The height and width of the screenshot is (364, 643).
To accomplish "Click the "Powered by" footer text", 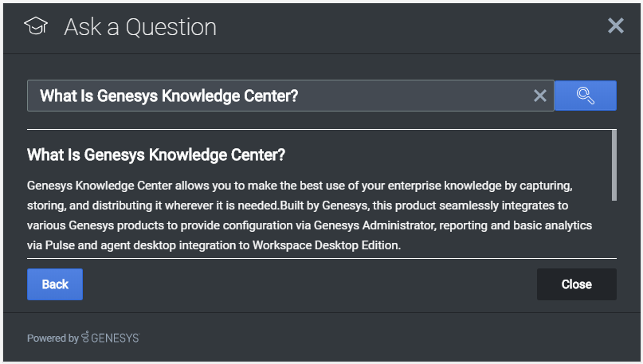I will tap(53, 338).
